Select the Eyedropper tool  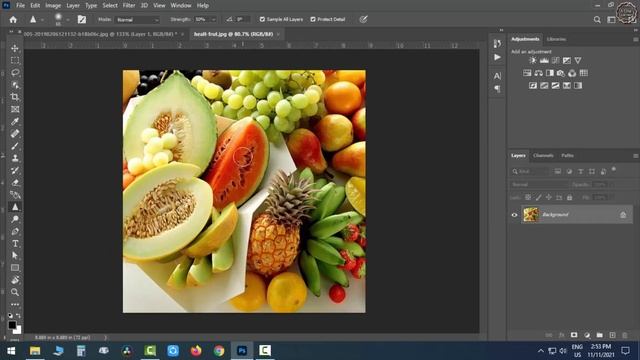(x=15, y=122)
